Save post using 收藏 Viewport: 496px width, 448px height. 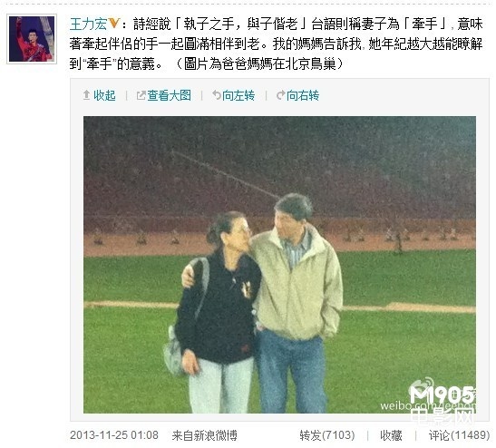pos(391,435)
